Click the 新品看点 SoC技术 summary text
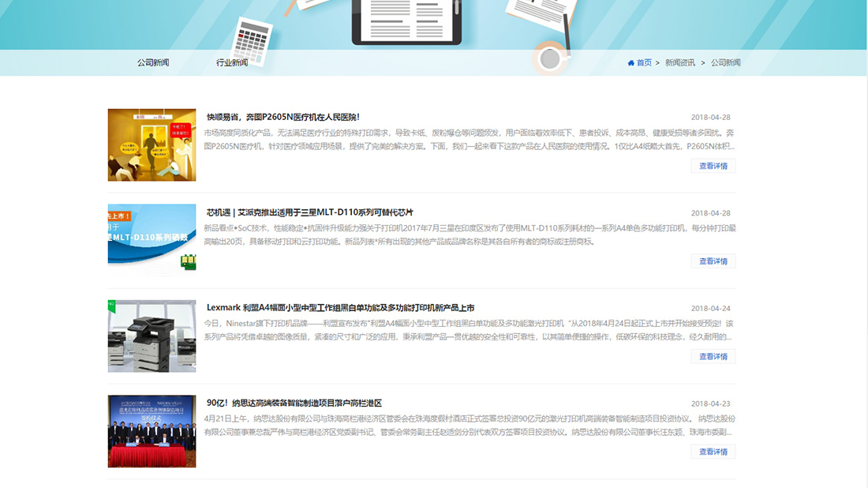The height and width of the screenshot is (488, 868). coord(470,235)
